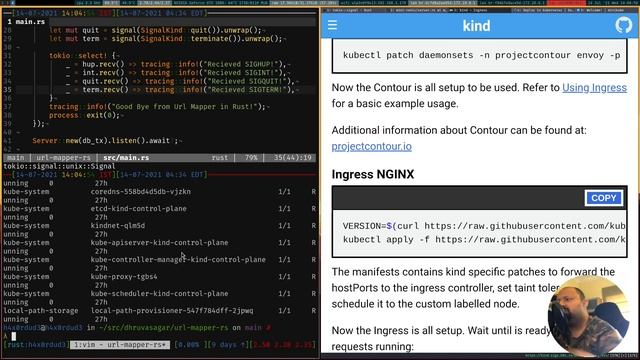The height and width of the screenshot is (360, 640).
Task: Click url-mapper-rs in the vim status line
Action: click(x=63, y=158)
